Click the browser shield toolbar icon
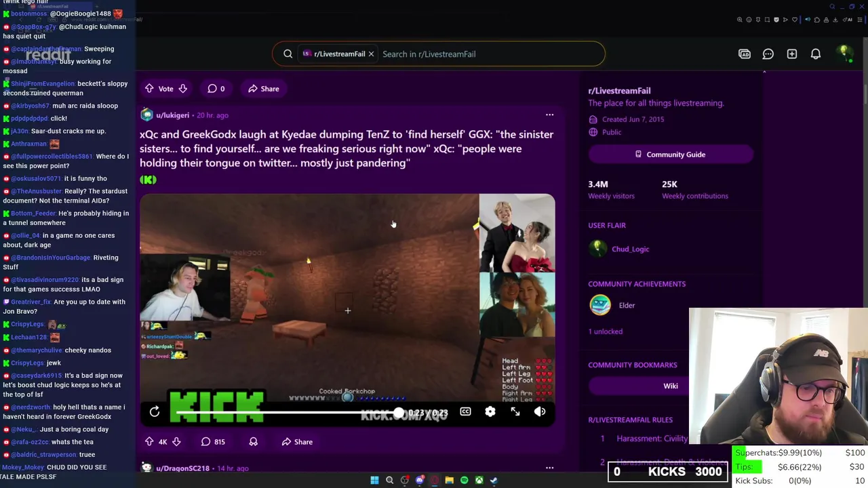The height and width of the screenshot is (488, 868). pyautogui.click(x=776, y=20)
